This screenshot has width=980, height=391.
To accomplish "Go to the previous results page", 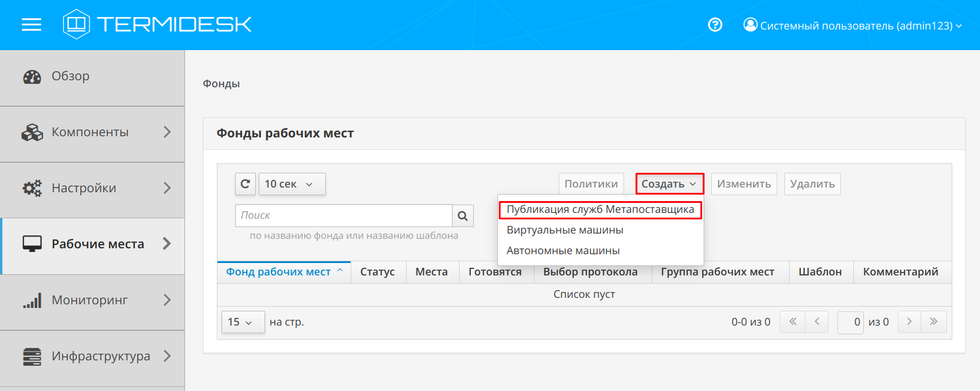I will [x=817, y=322].
